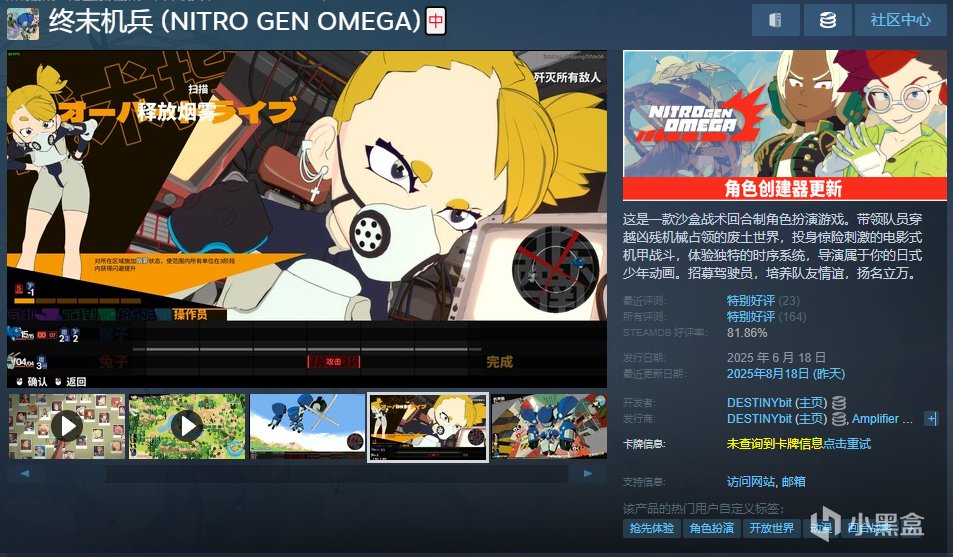Expand publisher list with the plus button

click(x=931, y=418)
